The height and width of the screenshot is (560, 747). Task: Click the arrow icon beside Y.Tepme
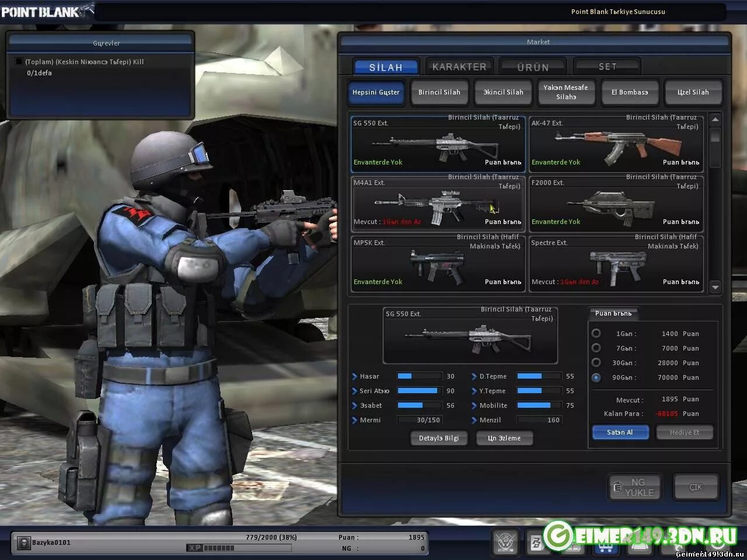(474, 391)
